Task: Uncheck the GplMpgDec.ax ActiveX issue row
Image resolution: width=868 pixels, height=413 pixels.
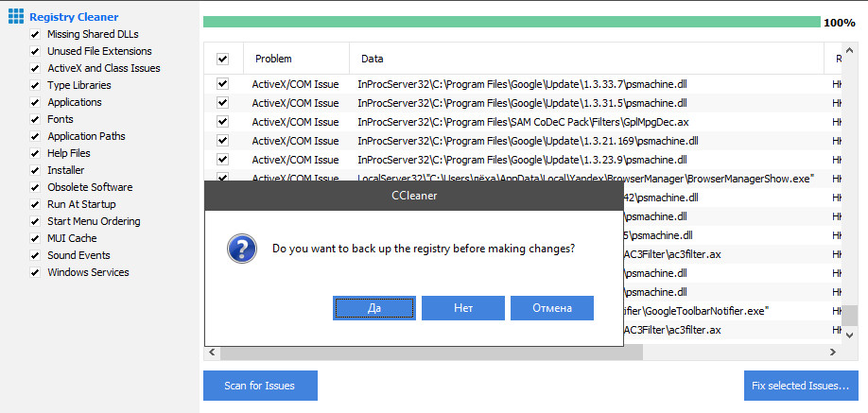Action: coord(222,122)
